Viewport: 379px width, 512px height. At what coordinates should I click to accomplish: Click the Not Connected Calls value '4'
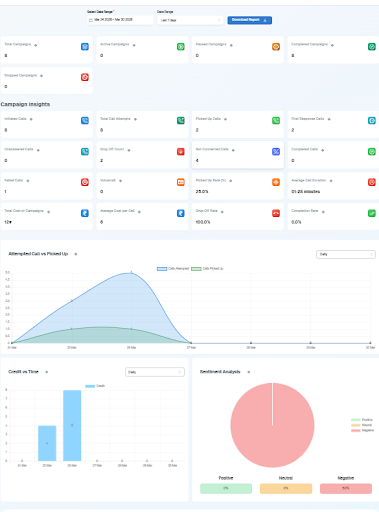coord(197,161)
